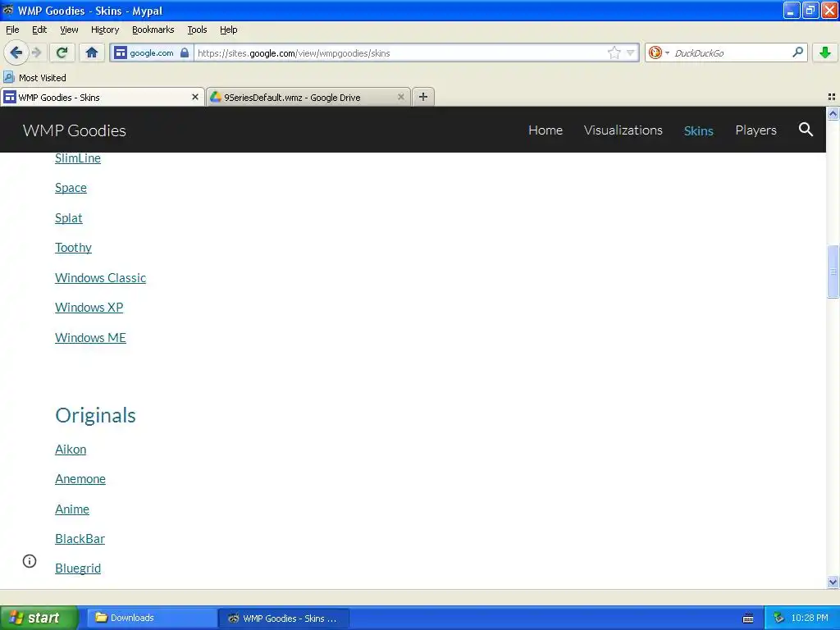840x630 pixels.
Task: Open the Space skin link
Action: (x=71, y=188)
